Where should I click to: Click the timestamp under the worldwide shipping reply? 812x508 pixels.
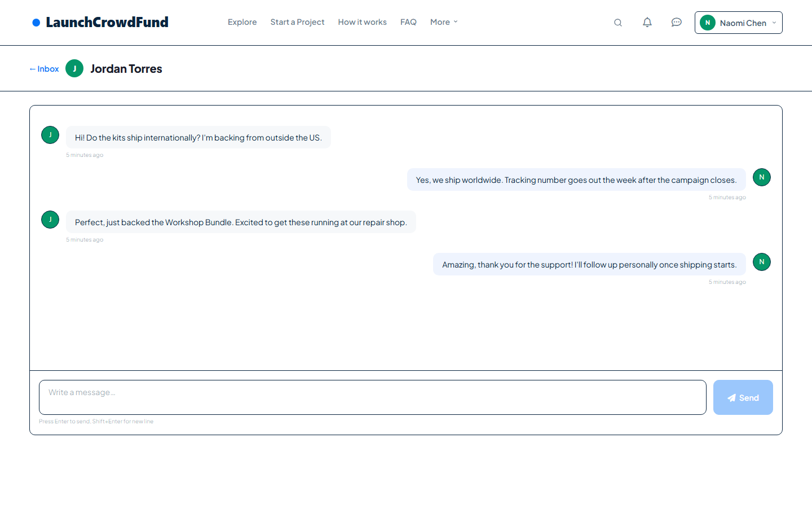727,198
